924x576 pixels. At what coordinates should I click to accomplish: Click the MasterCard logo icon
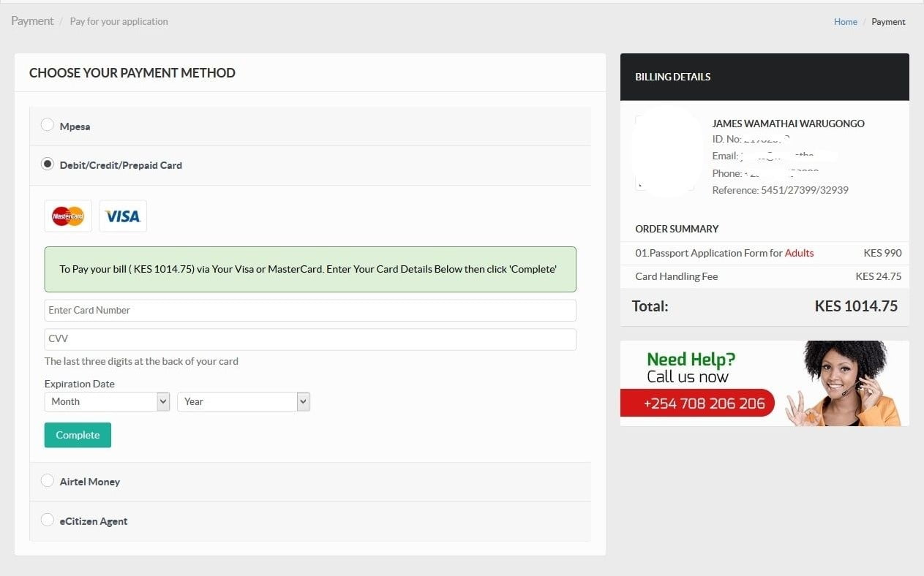pos(68,216)
